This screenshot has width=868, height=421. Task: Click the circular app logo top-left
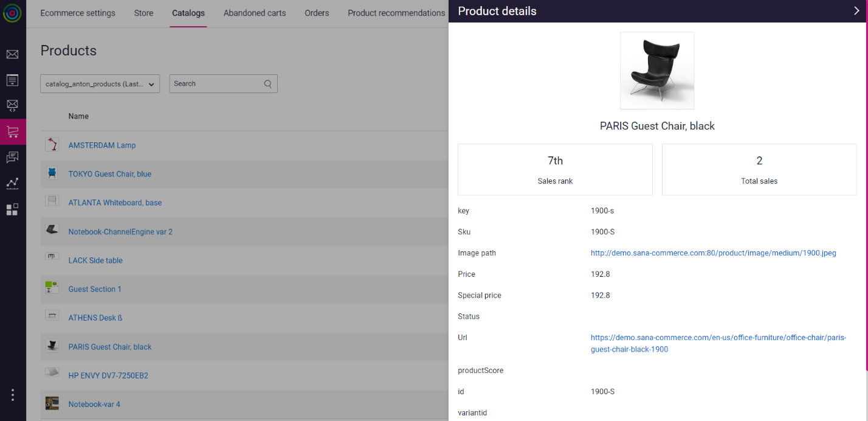pyautogui.click(x=13, y=13)
